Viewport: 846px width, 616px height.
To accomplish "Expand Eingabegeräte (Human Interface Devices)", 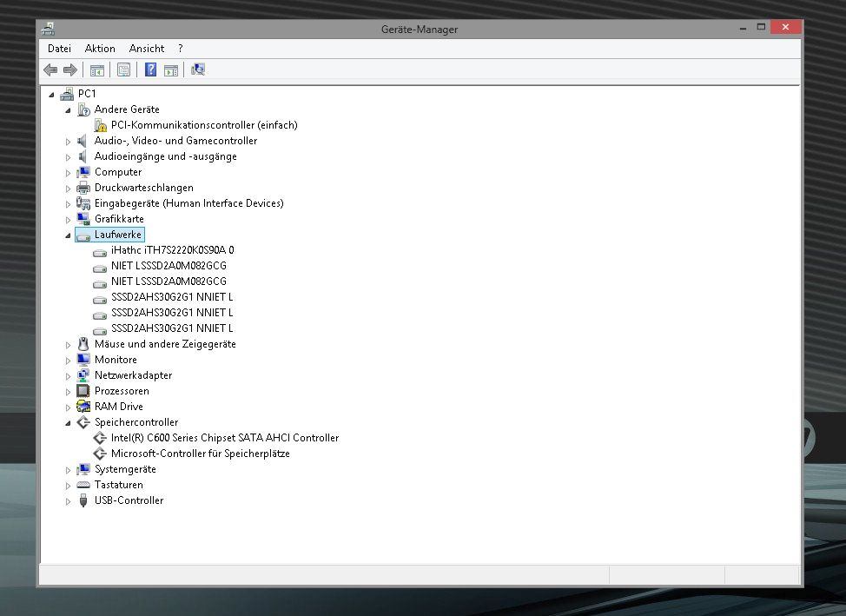I will pos(68,204).
